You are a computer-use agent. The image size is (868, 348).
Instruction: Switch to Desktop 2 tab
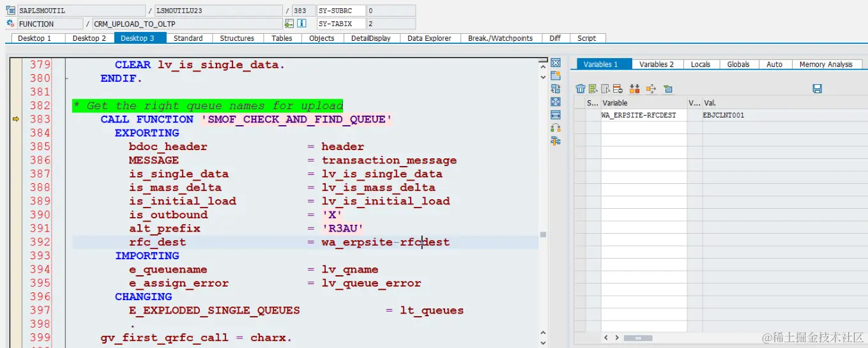(x=89, y=38)
